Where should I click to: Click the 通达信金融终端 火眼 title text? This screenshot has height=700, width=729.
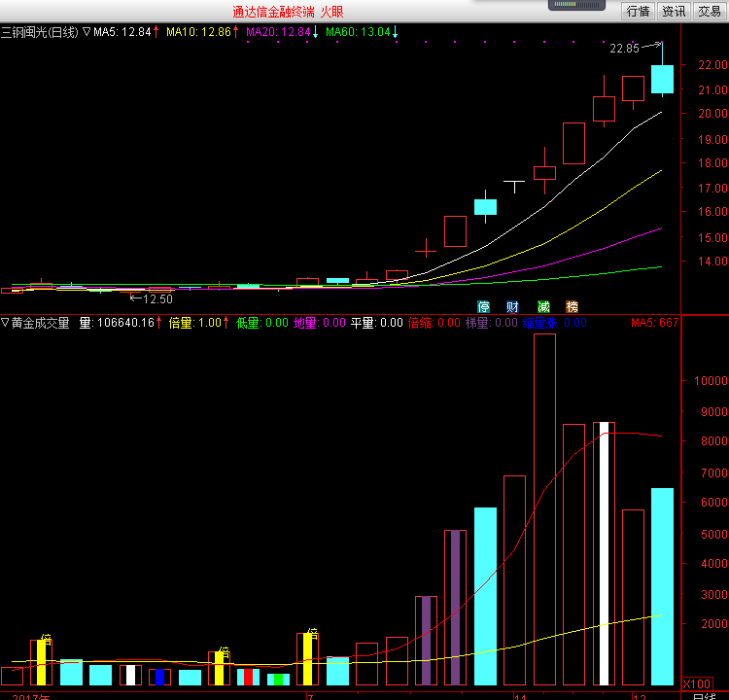point(289,12)
